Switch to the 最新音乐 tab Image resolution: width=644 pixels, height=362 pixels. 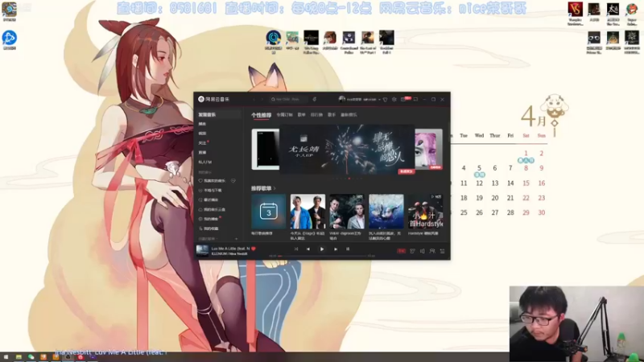[349, 115]
